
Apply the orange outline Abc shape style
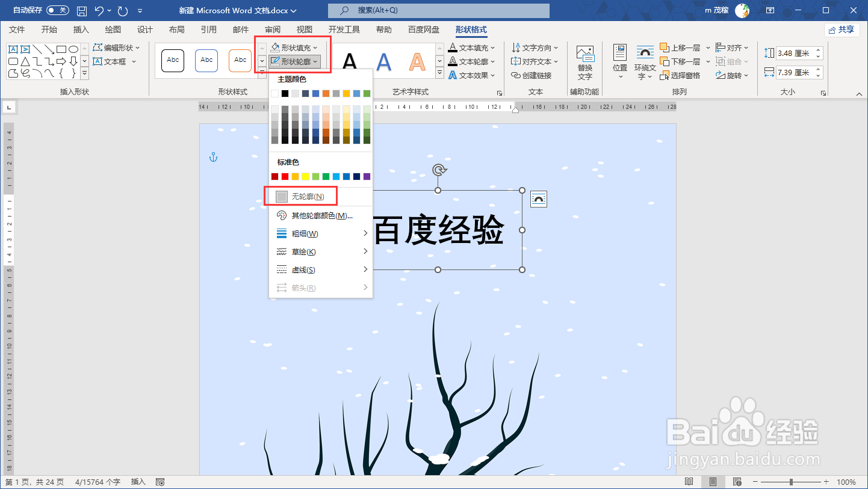tap(240, 60)
